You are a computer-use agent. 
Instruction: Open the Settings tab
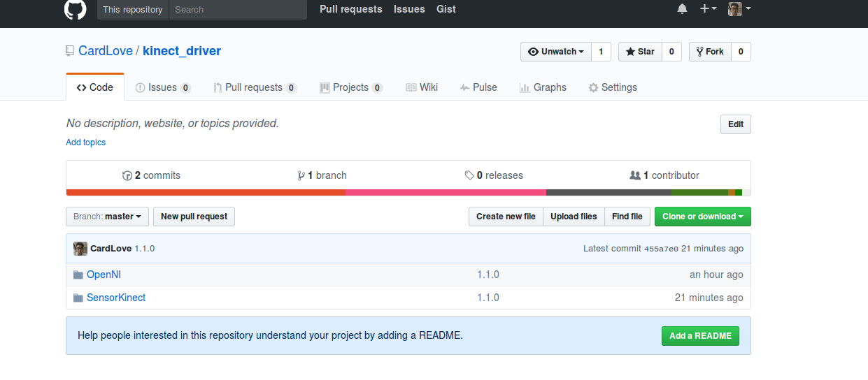click(613, 87)
